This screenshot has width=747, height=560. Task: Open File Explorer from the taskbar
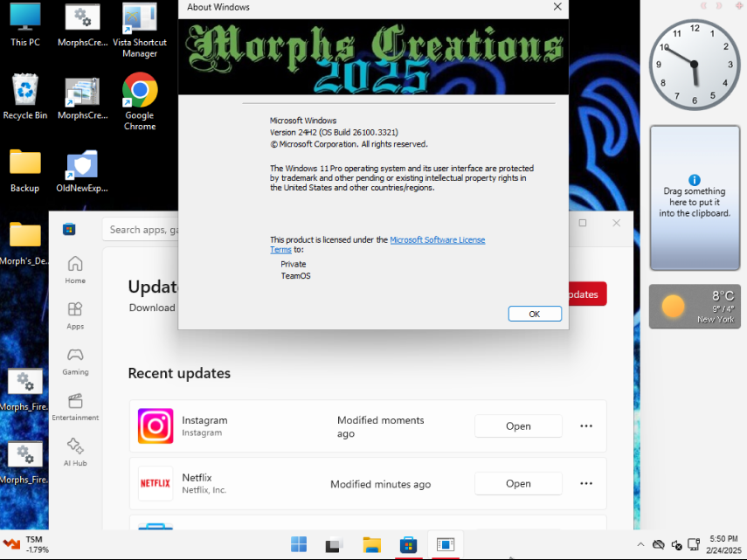point(371,544)
